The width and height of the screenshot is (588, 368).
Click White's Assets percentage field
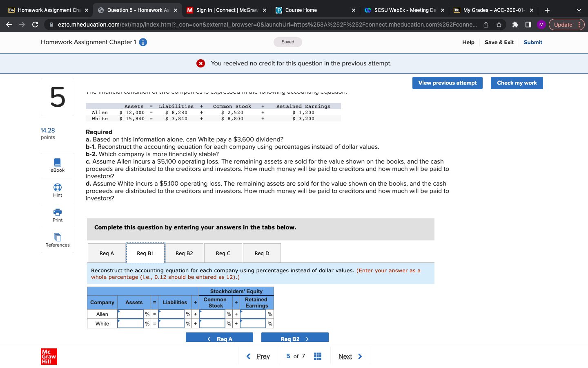pyautogui.click(x=131, y=323)
